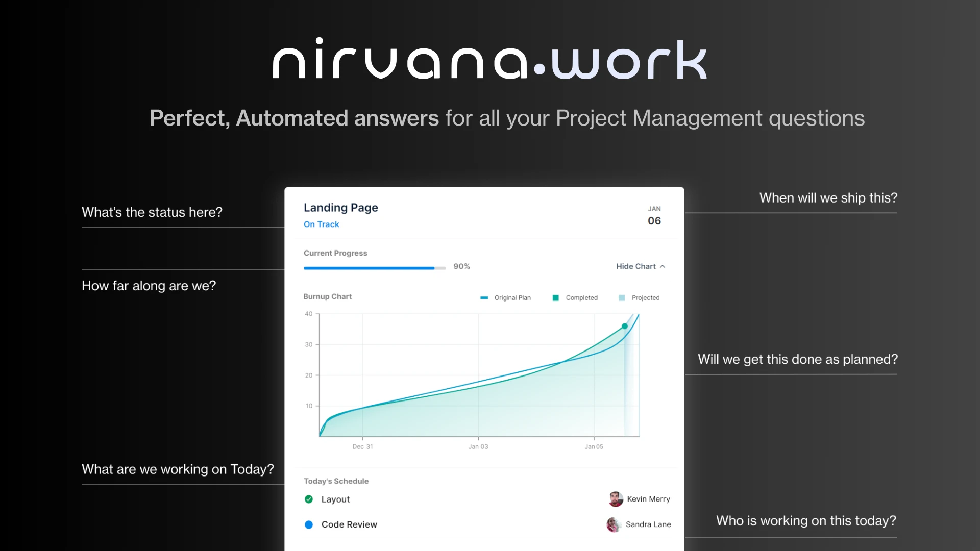Screen dimensions: 980x551
Task: Click "Who is working on this today?"
Action: pos(806,520)
